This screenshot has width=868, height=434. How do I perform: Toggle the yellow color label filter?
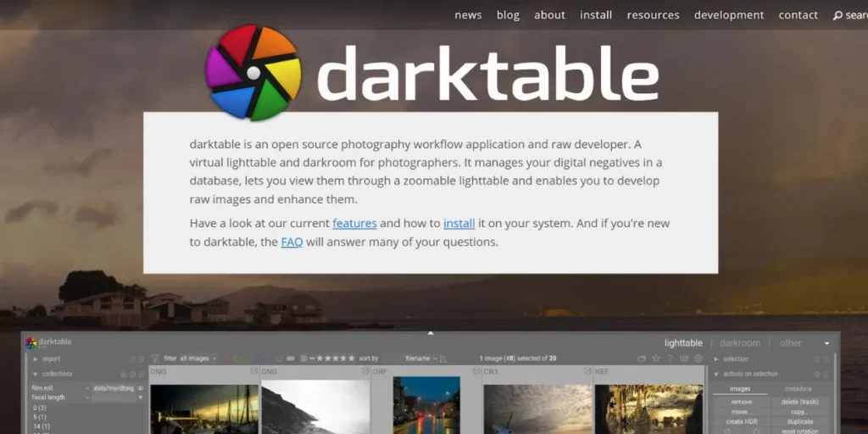[237, 359]
